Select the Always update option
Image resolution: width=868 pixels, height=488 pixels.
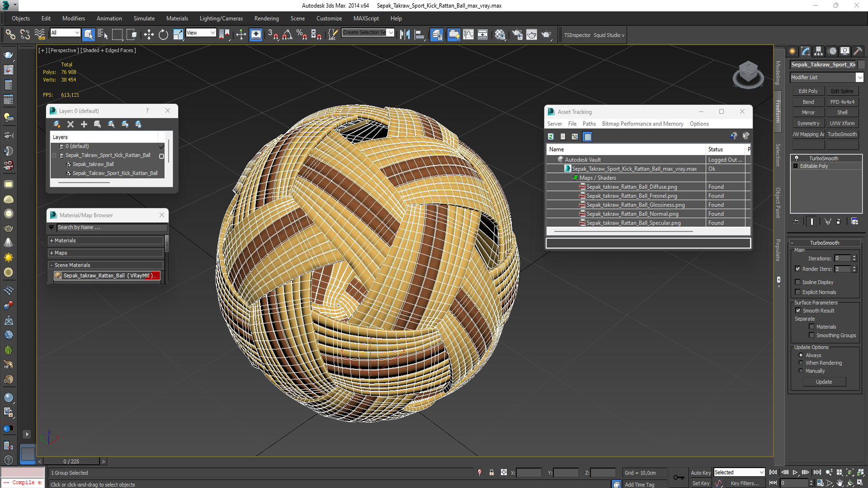pyautogui.click(x=801, y=355)
